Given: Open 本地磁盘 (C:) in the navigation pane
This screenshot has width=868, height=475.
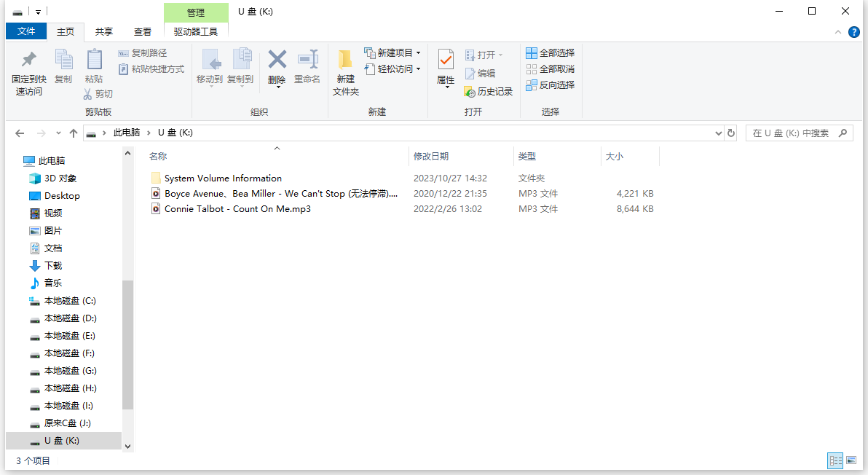Looking at the screenshot, I should (70, 301).
